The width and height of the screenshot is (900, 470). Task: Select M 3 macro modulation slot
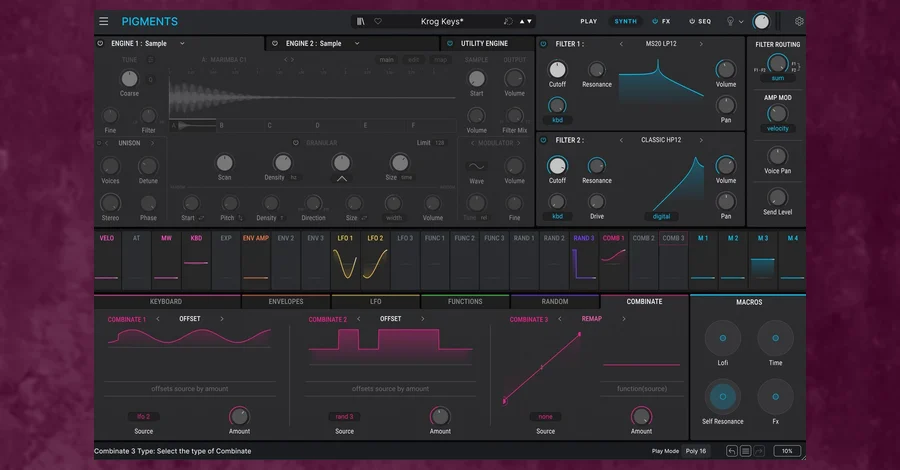point(763,259)
